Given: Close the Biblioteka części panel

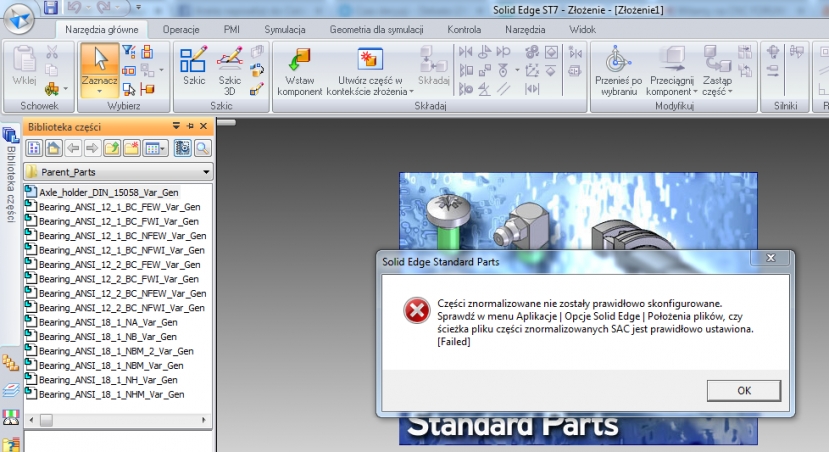Looking at the screenshot, I should tap(204, 126).
